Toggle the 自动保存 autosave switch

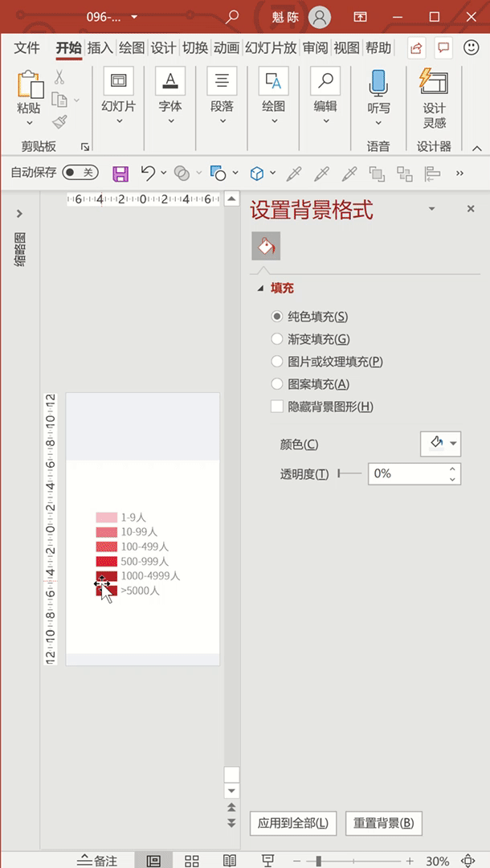point(80,173)
